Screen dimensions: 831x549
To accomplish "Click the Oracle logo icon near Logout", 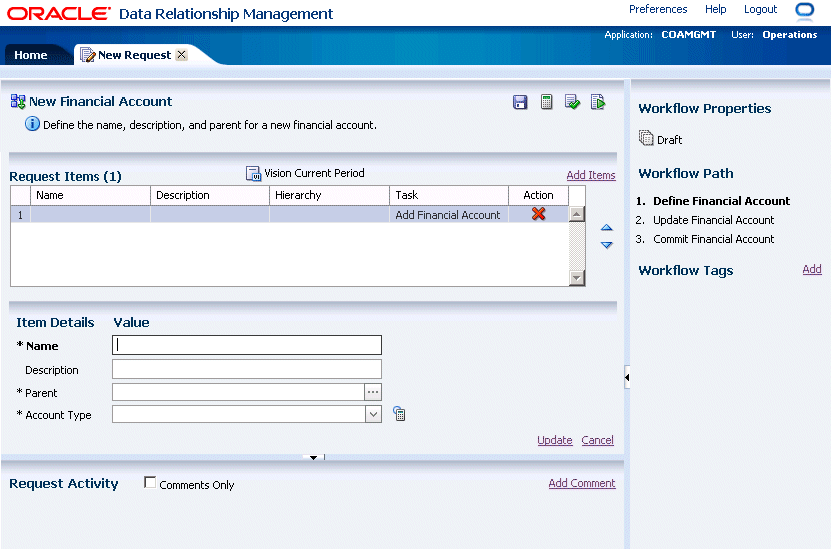I will pos(805,10).
